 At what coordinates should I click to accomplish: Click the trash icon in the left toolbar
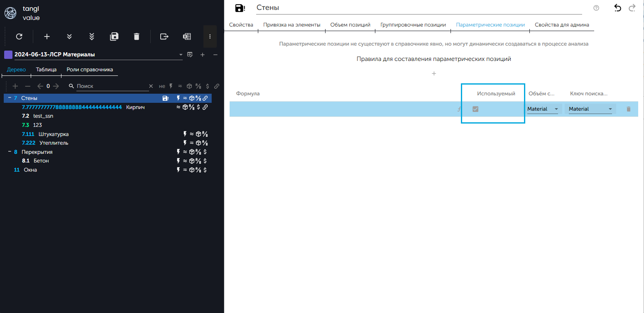(x=137, y=36)
